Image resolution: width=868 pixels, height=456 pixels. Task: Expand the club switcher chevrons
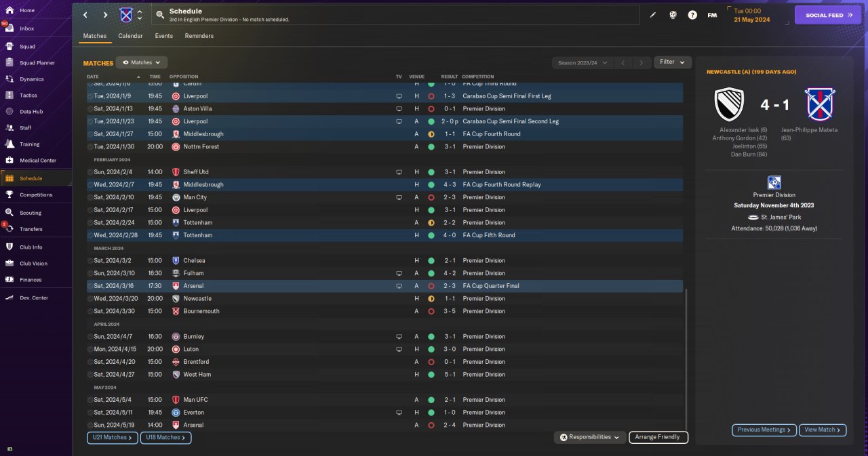140,15
